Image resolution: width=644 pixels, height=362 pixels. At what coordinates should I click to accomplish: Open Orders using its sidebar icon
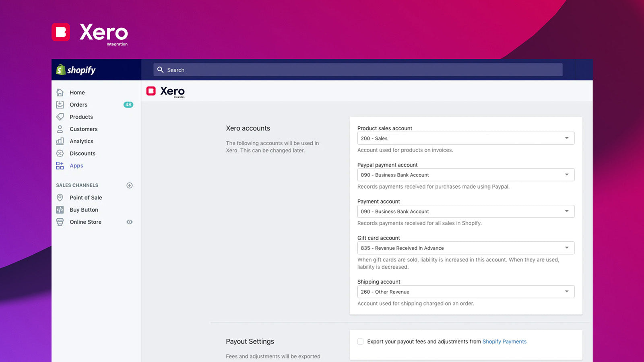[60, 105]
